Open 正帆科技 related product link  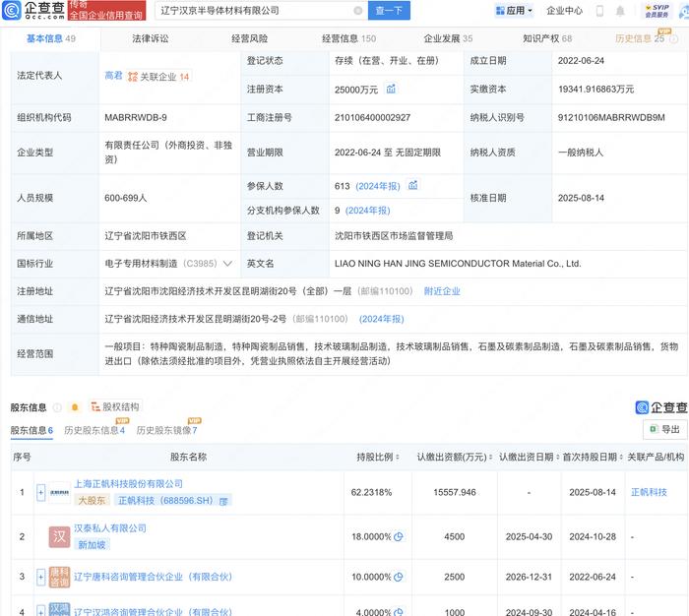649,493
